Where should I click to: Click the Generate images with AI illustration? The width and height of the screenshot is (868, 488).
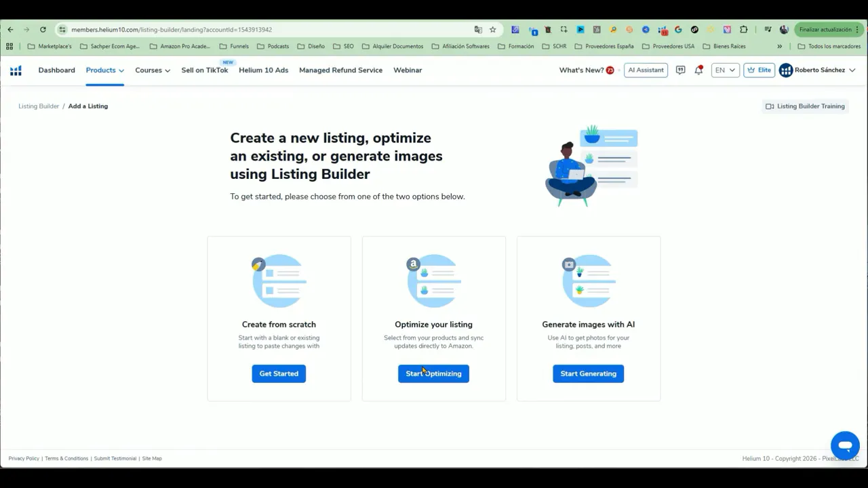click(588, 281)
